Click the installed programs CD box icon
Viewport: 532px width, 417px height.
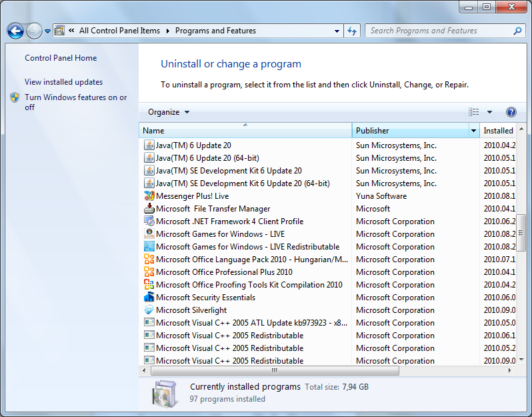tap(165, 394)
